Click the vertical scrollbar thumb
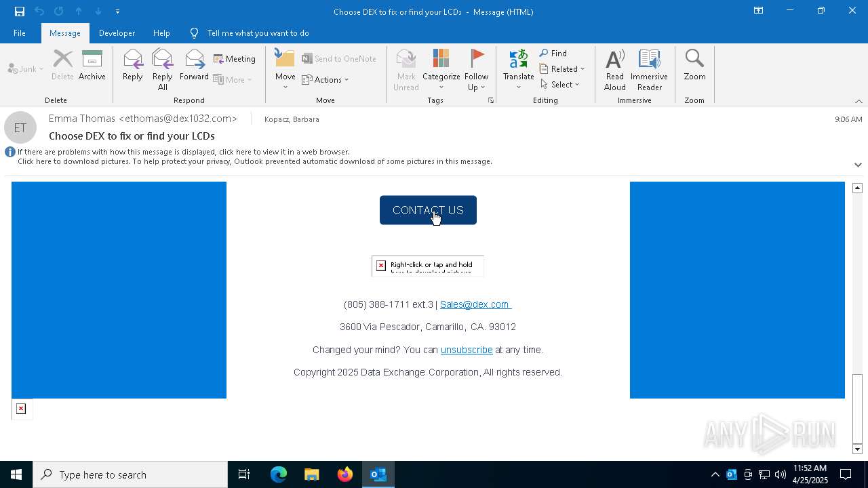This screenshot has height=488, width=868. click(857, 409)
